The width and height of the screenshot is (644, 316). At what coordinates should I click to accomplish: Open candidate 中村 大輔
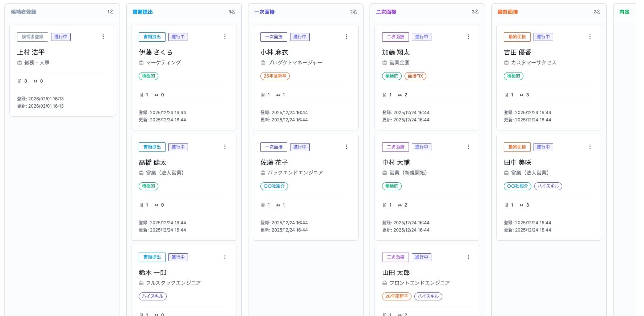tap(396, 162)
